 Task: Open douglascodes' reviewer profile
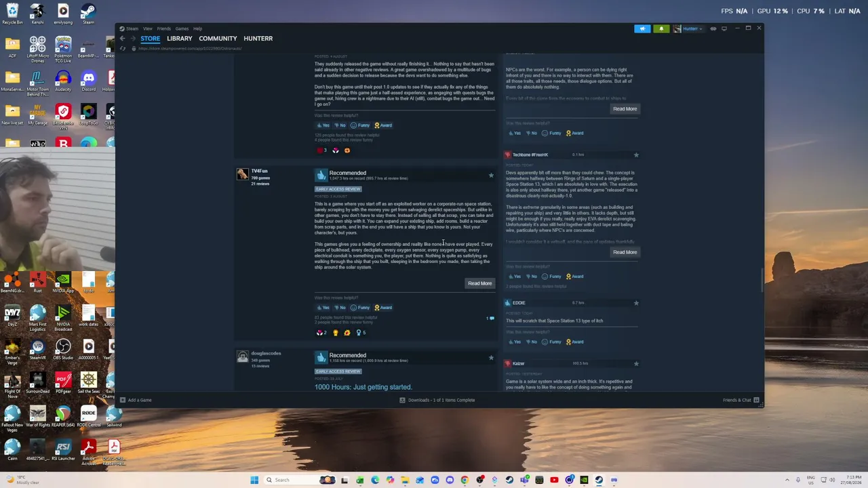[x=266, y=353]
